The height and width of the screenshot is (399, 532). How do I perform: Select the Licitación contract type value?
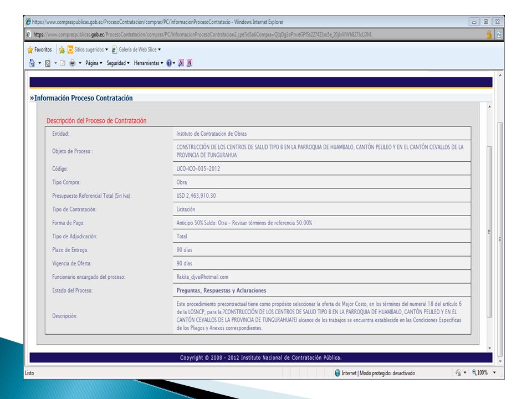click(x=186, y=209)
